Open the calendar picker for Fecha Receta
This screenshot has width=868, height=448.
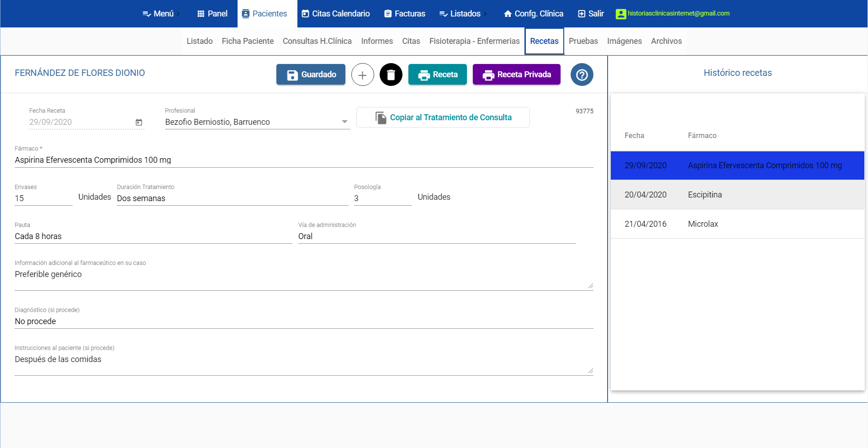click(x=139, y=122)
